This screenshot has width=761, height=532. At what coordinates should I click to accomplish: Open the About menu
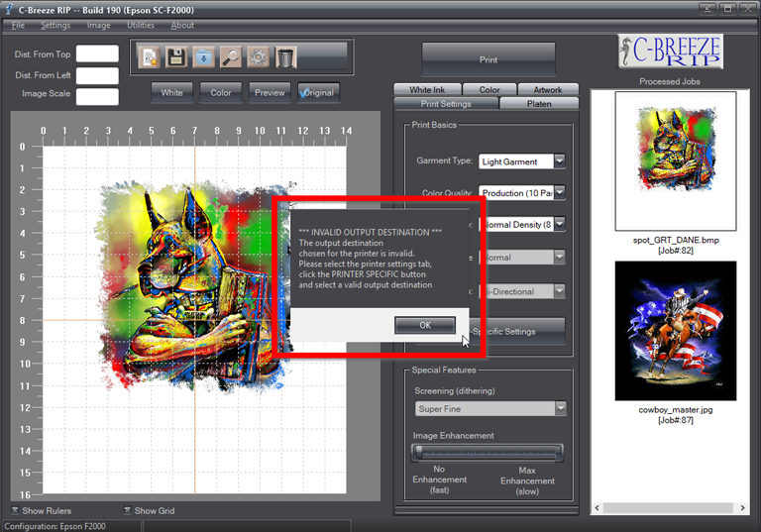coord(182,25)
